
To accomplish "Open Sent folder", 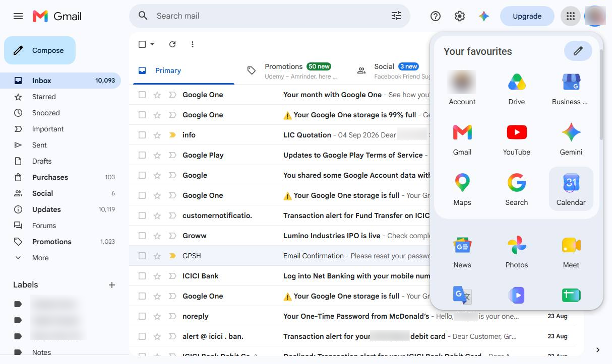I will [39, 145].
